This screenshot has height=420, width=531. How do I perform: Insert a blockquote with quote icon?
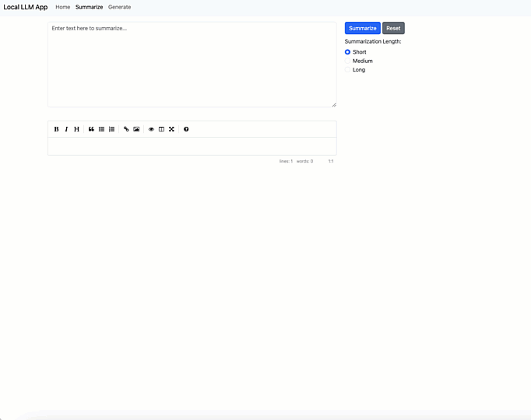[91, 129]
